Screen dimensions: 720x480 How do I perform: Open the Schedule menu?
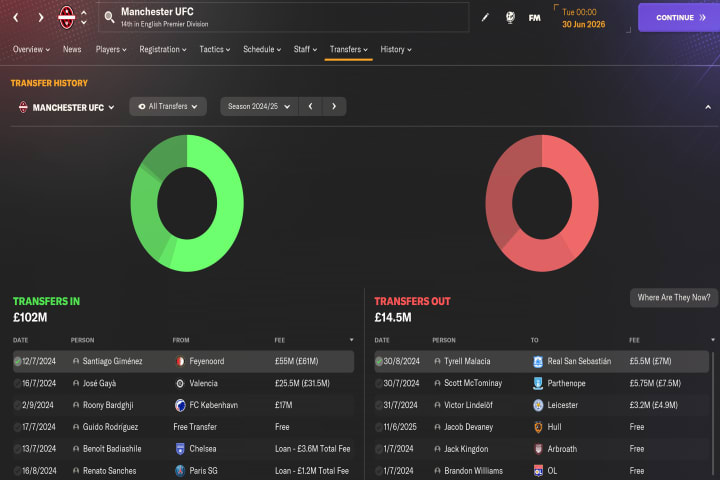coord(262,49)
